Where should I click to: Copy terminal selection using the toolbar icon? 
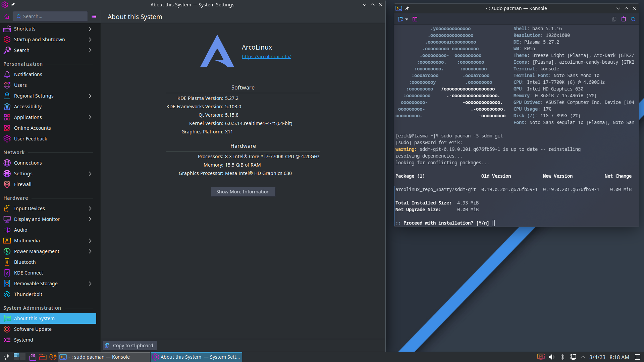tap(614, 19)
